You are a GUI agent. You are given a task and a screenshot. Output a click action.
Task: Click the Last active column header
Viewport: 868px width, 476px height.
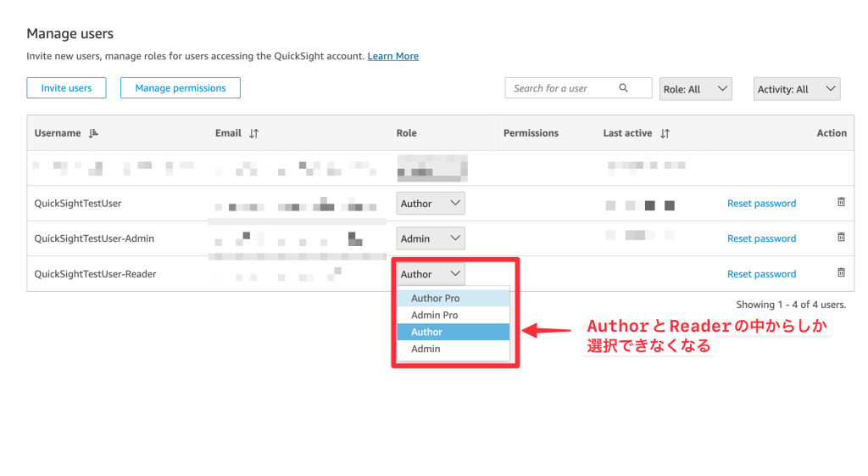(x=627, y=133)
